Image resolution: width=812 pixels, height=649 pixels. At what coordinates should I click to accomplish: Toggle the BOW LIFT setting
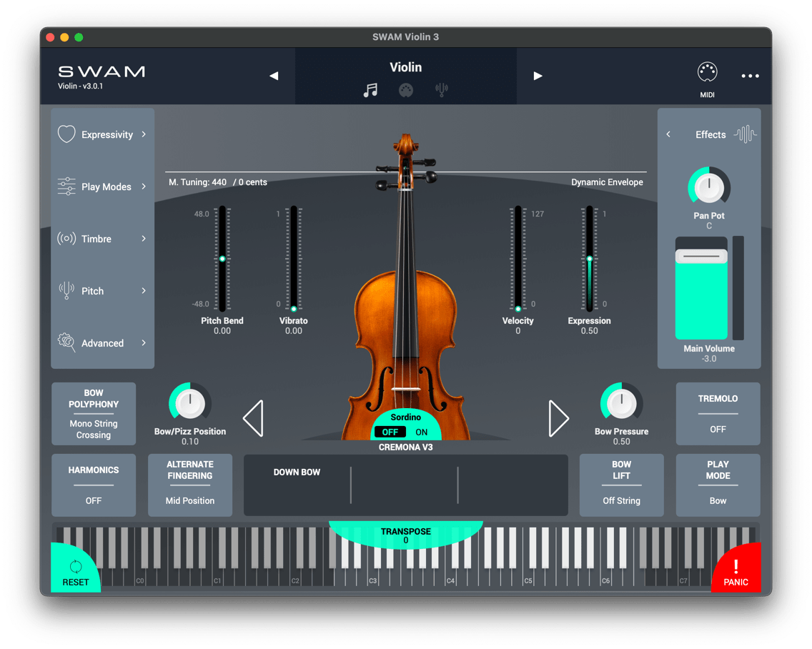(x=621, y=485)
